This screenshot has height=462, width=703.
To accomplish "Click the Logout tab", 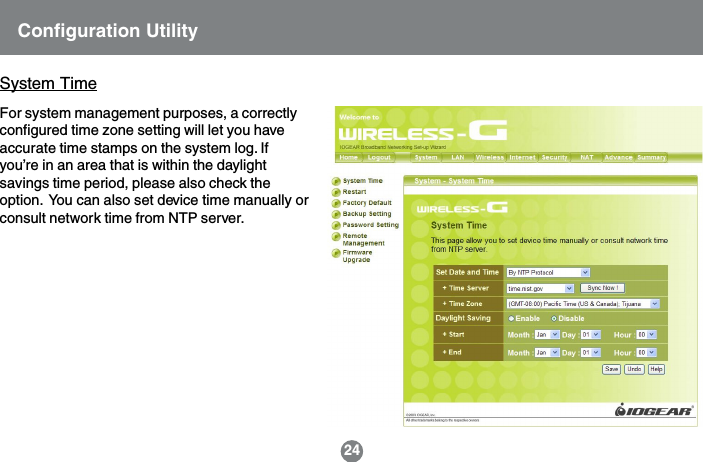I will coord(379,157).
